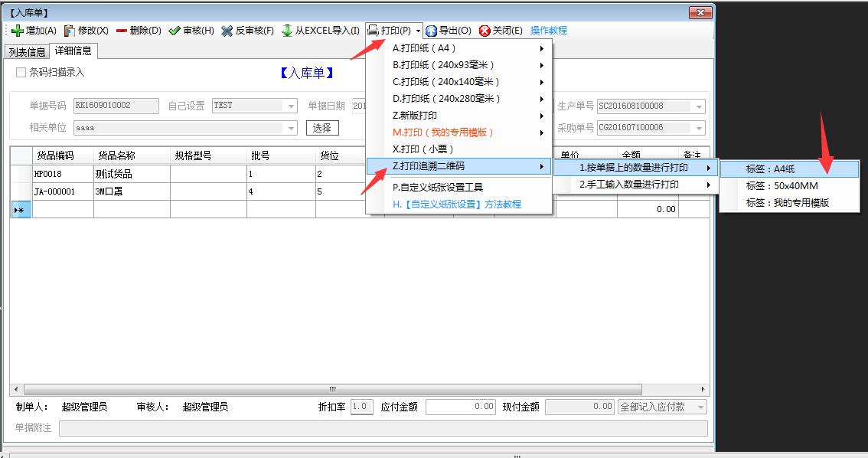This screenshot has width=868, height=458.
Task: Click the 导出(O) export icon
Action: (432, 31)
